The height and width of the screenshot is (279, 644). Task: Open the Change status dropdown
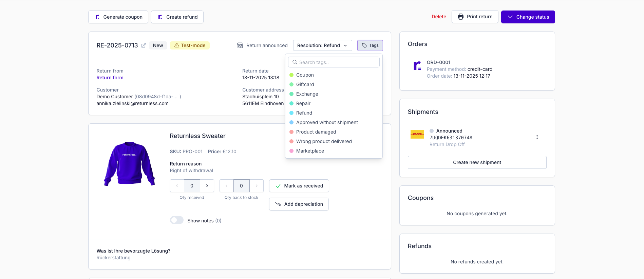click(x=528, y=17)
